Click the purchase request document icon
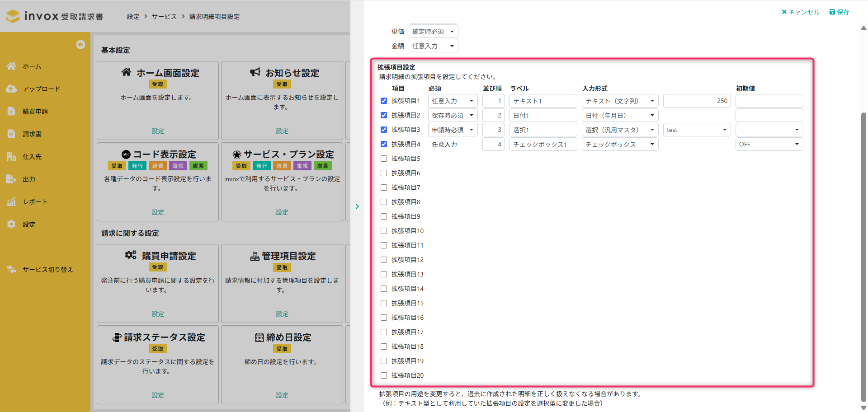 (11, 111)
